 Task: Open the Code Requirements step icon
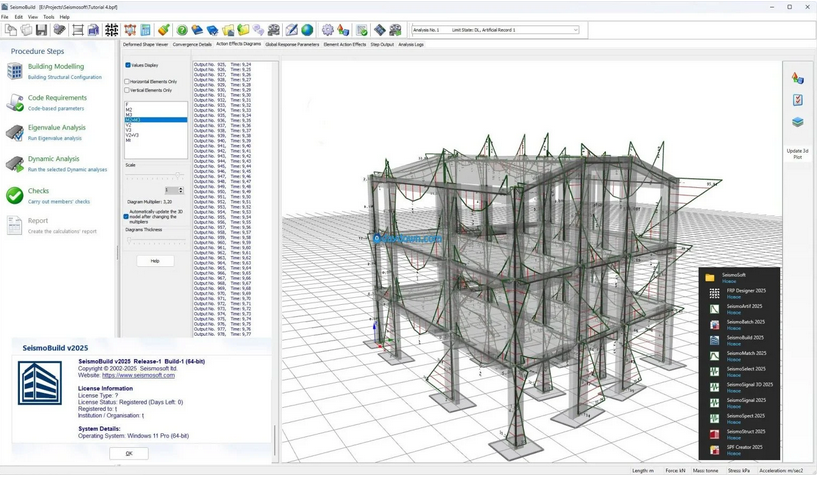point(15,102)
